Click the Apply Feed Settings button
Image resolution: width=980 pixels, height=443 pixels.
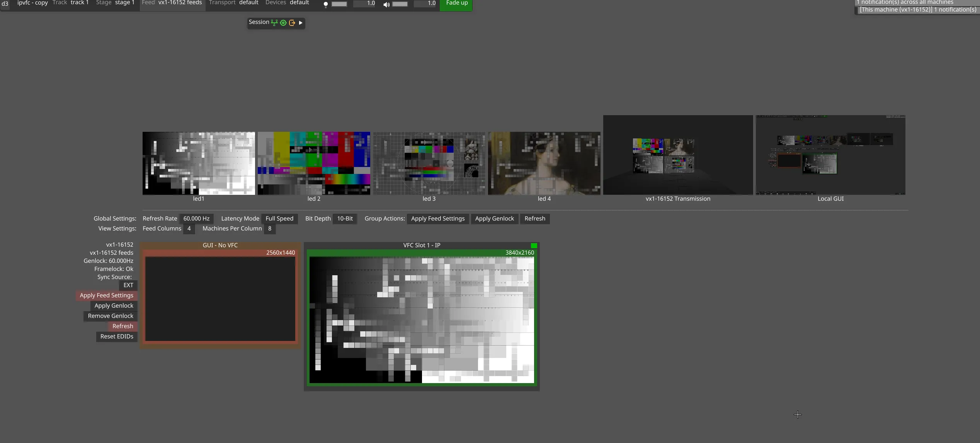point(106,295)
